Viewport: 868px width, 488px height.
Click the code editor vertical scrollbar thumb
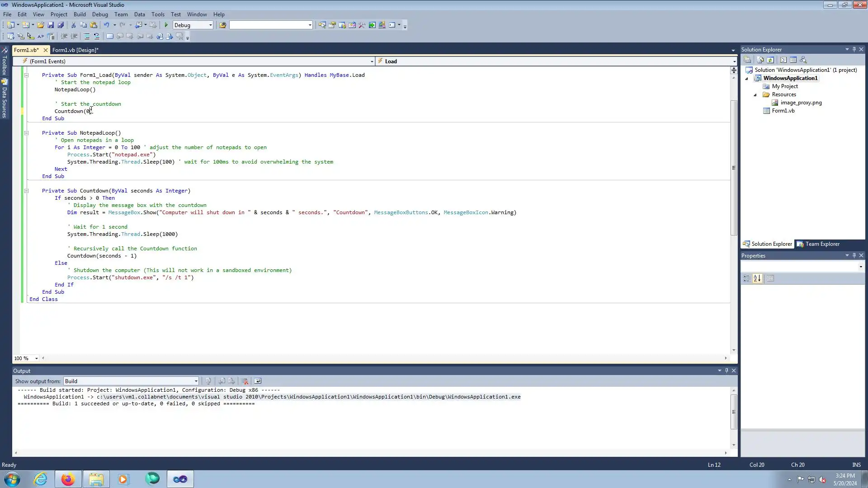point(733,168)
